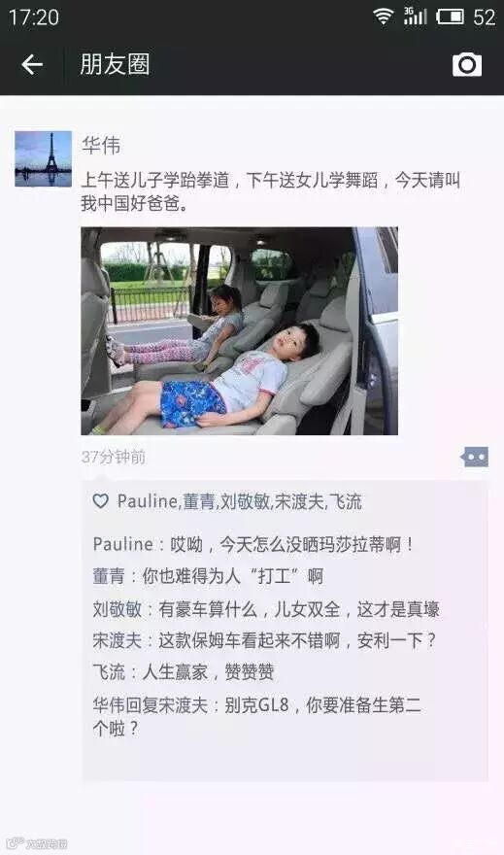
Task: Tap 董青 in the likes list
Action: click(198, 501)
